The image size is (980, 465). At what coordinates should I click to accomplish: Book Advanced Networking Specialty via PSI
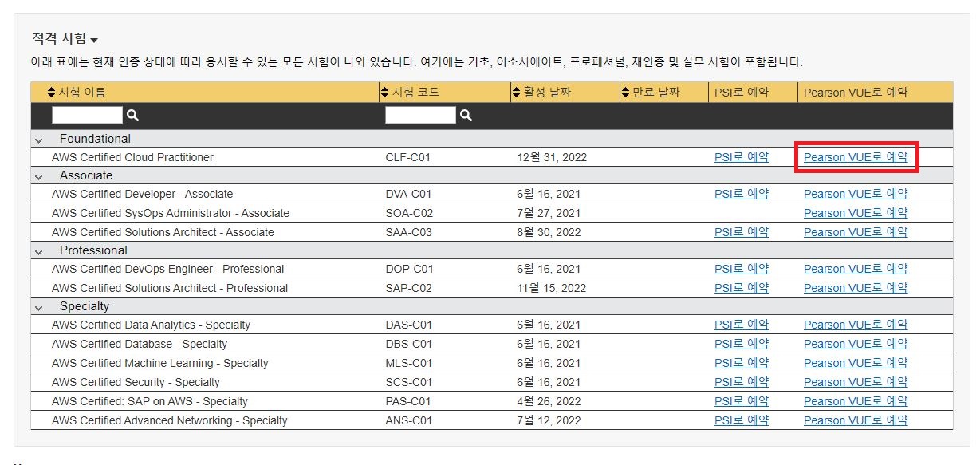[x=742, y=420]
